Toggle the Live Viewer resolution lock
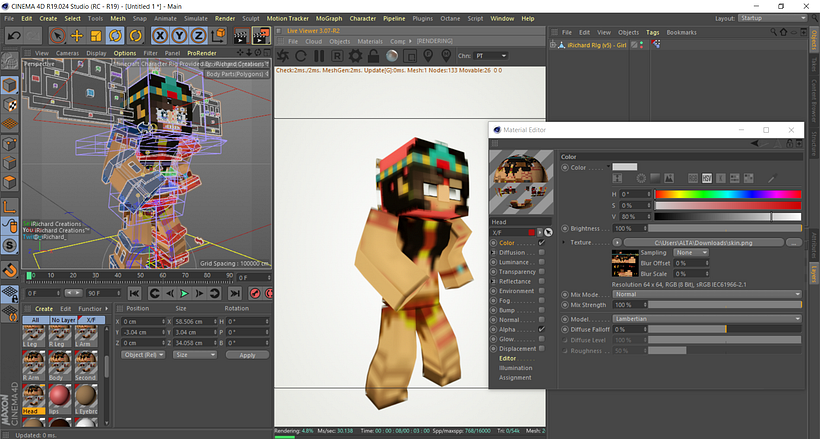 (x=373, y=55)
